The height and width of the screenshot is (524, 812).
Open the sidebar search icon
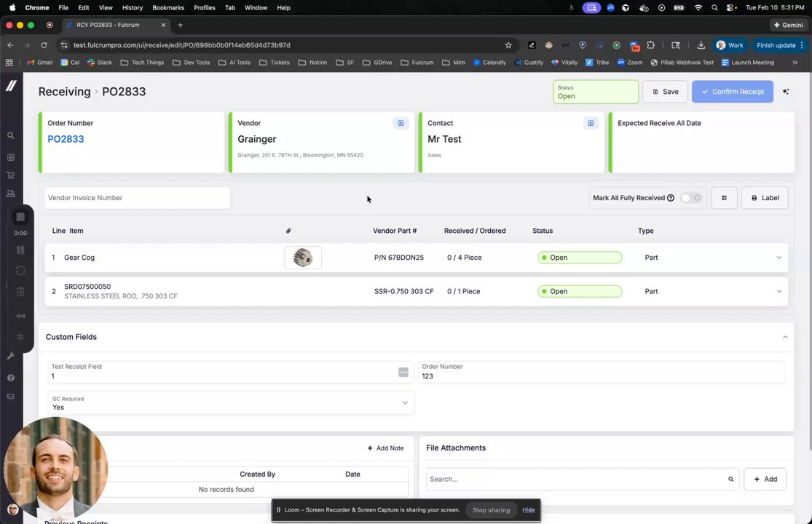(10, 135)
